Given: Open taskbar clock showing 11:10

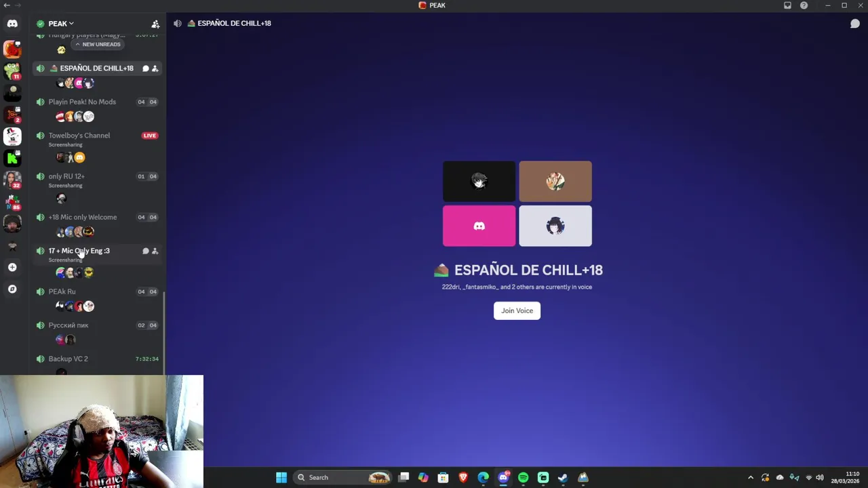Looking at the screenshot, I should 846,477.
